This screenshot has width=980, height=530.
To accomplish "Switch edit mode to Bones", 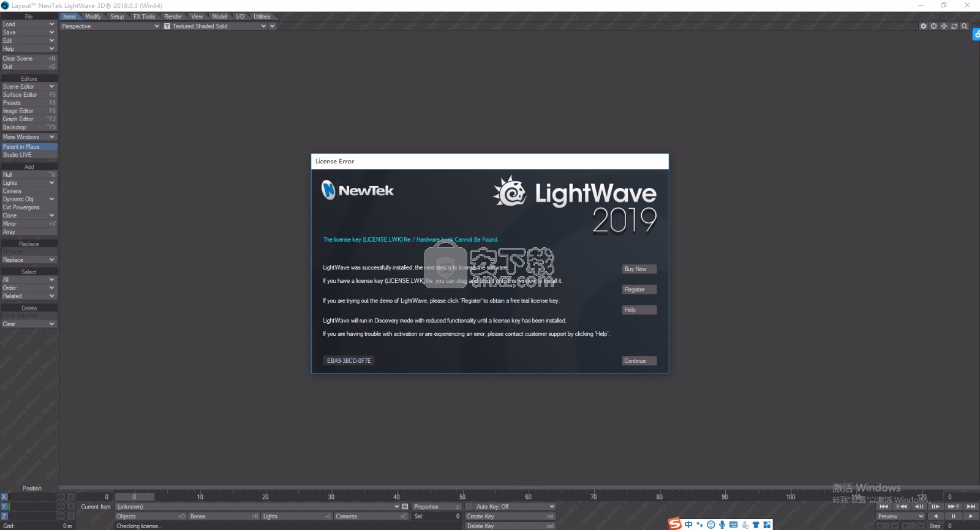I will point(224,517).
